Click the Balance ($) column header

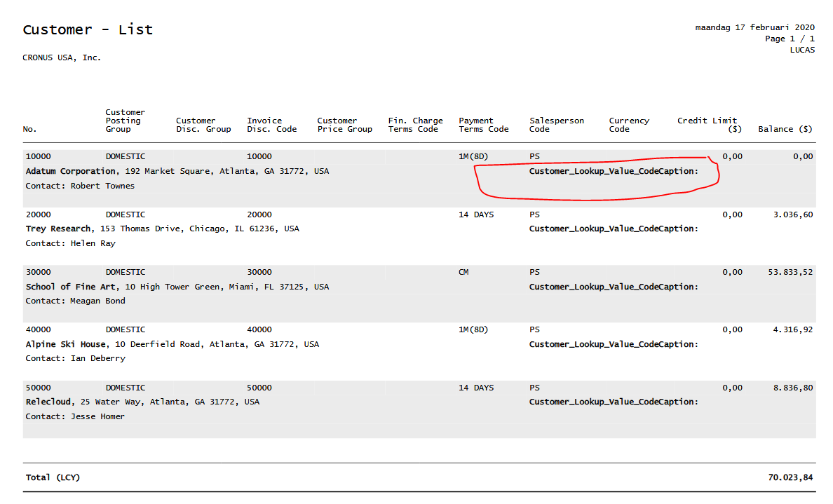785,129
